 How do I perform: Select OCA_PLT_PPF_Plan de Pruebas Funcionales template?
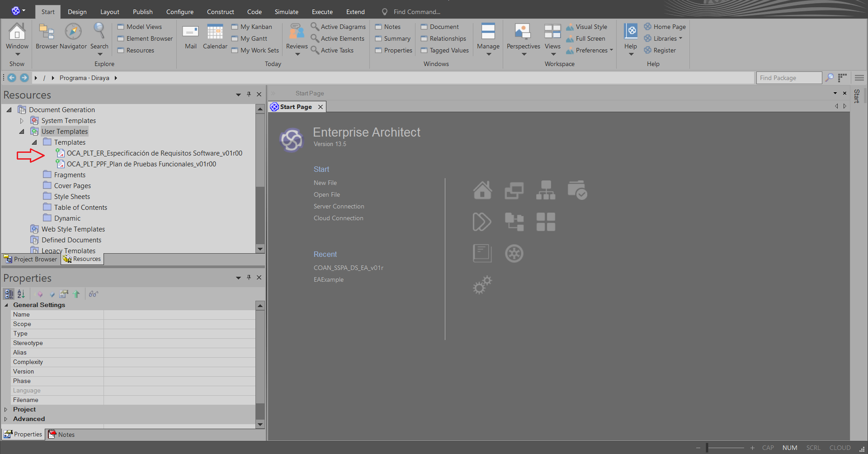point(141,164)
